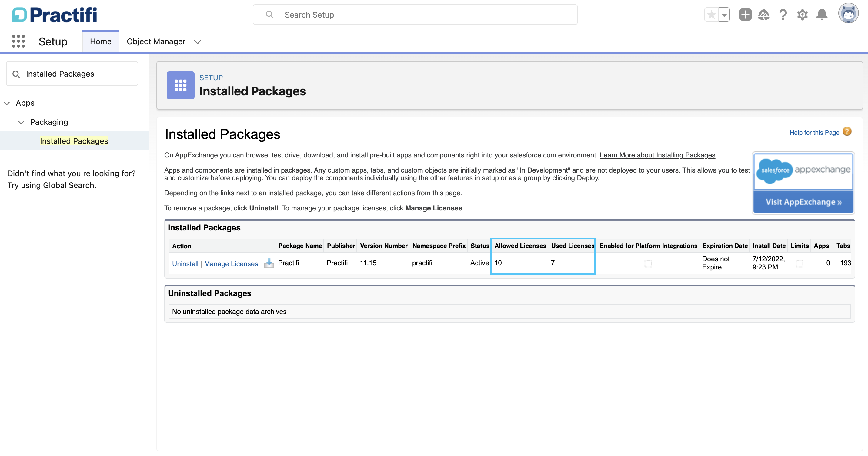Open the Object Manager tab

pos(156,41)
